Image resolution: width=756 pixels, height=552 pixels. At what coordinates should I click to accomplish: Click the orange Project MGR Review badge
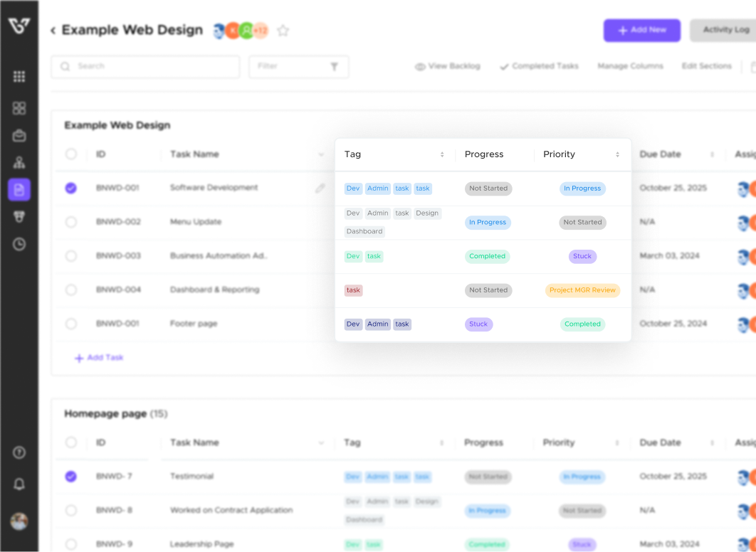(x=582, y=290)
